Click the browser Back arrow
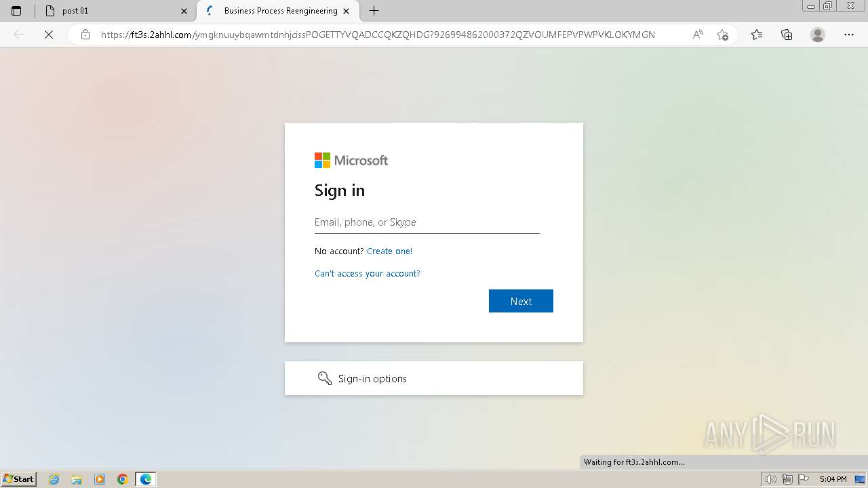The height and width of the screenshot is (488, 868). click(x=19, y=35)
